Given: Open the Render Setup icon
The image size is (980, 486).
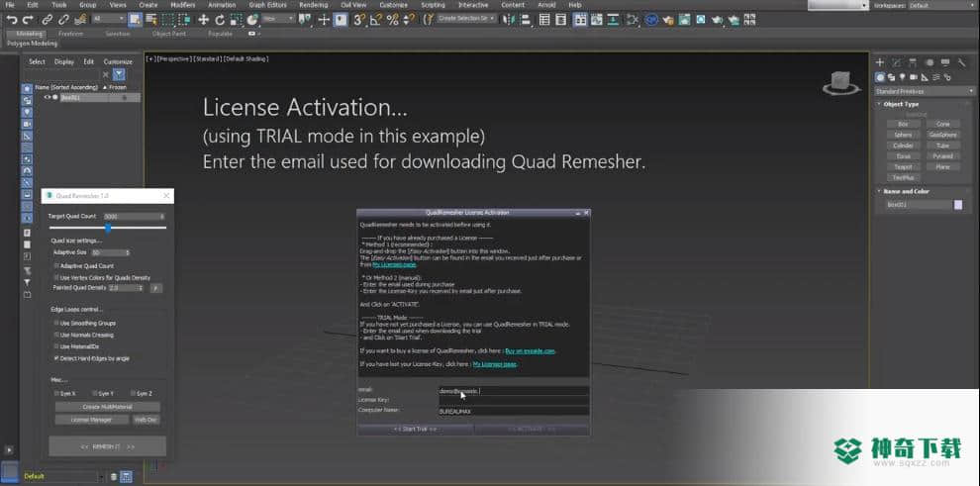Looking at the screenshot, I should pos(668,20).
